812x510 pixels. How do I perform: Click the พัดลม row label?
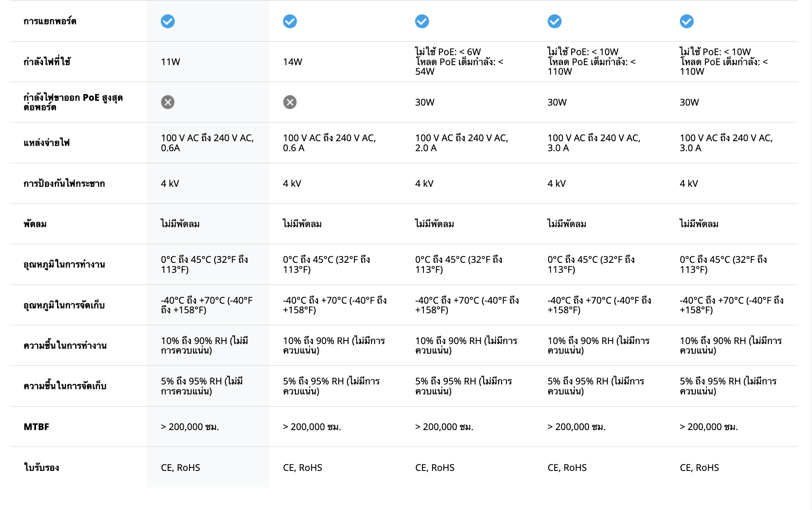click(x=35, y=224)
